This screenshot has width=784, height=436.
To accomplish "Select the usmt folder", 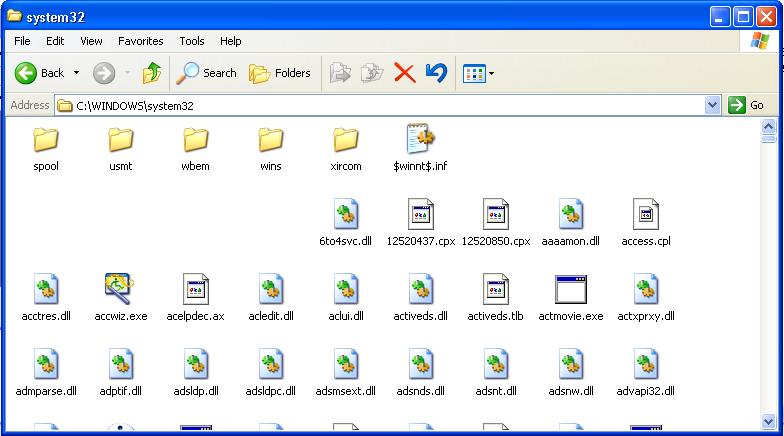I will pyautogui.click(x=120, y=149).
